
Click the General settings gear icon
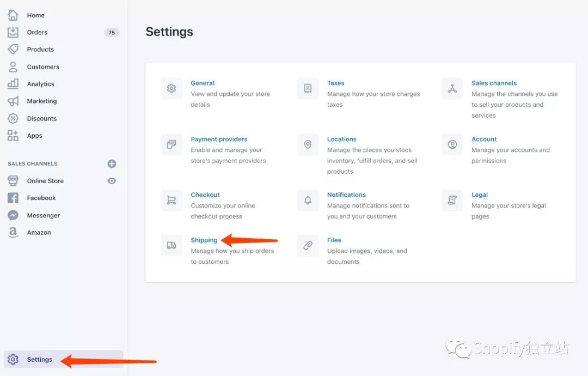tap(171, 88)
